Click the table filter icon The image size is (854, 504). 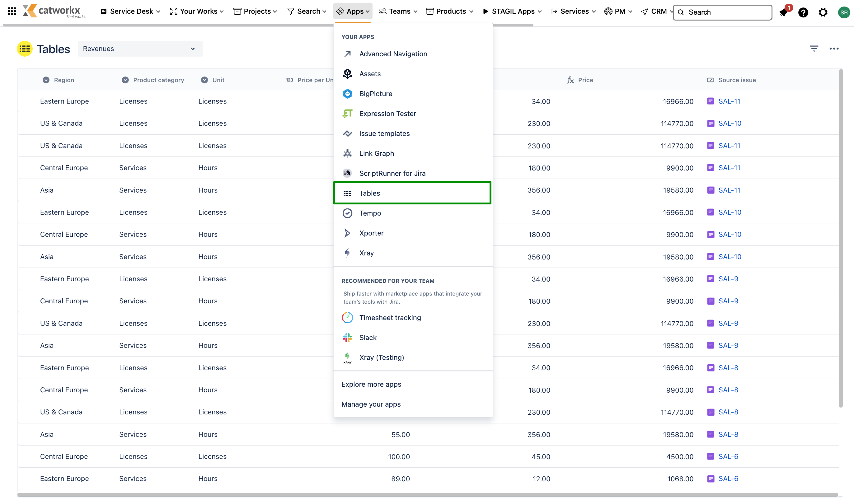(814, 49)
